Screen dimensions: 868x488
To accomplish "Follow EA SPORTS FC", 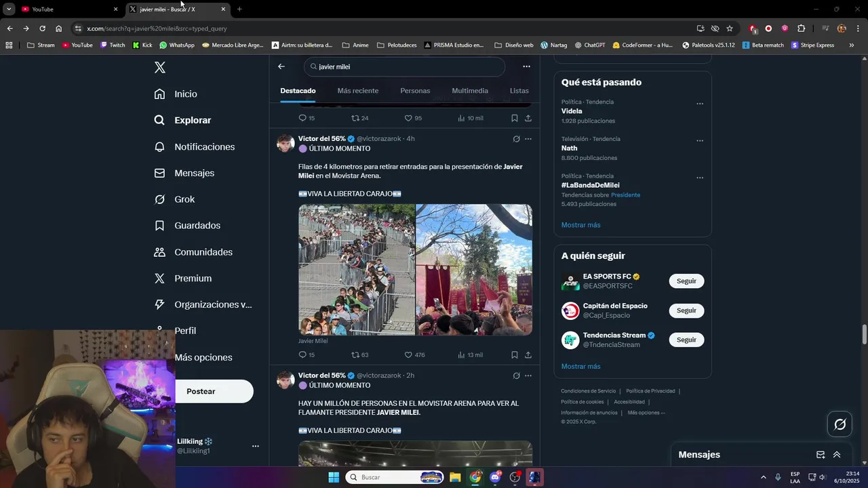I will 686,281.
